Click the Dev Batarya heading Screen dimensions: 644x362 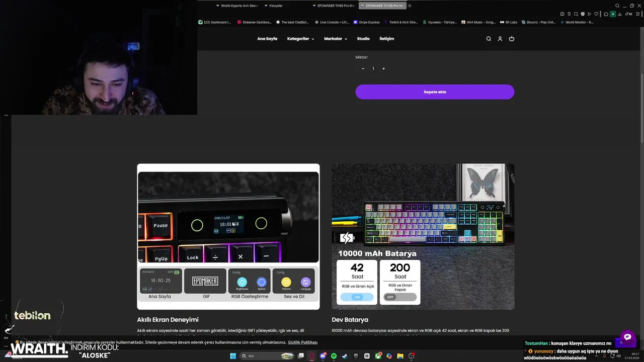click(350, 320)
